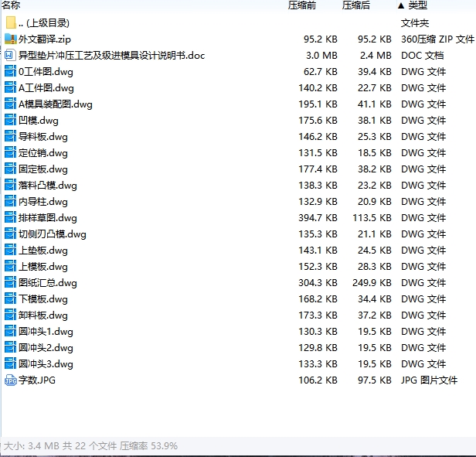Click the 249.9 KB compressed size value
The height and width of the screenshot is (457, 476).
pos(372,283)
